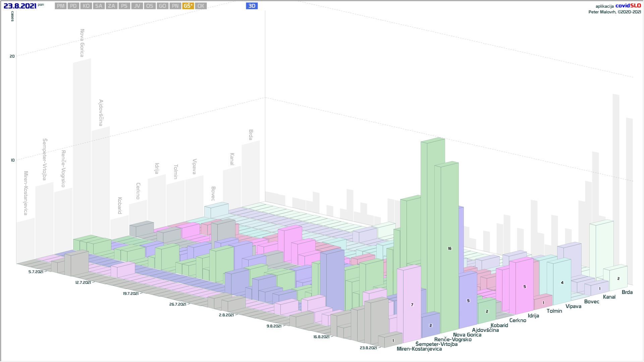The height and width of the screenshot is (362, 644).
Task: Select the Šempeter-Vrtojba bar labeled 7
Action: pos(412,304)
